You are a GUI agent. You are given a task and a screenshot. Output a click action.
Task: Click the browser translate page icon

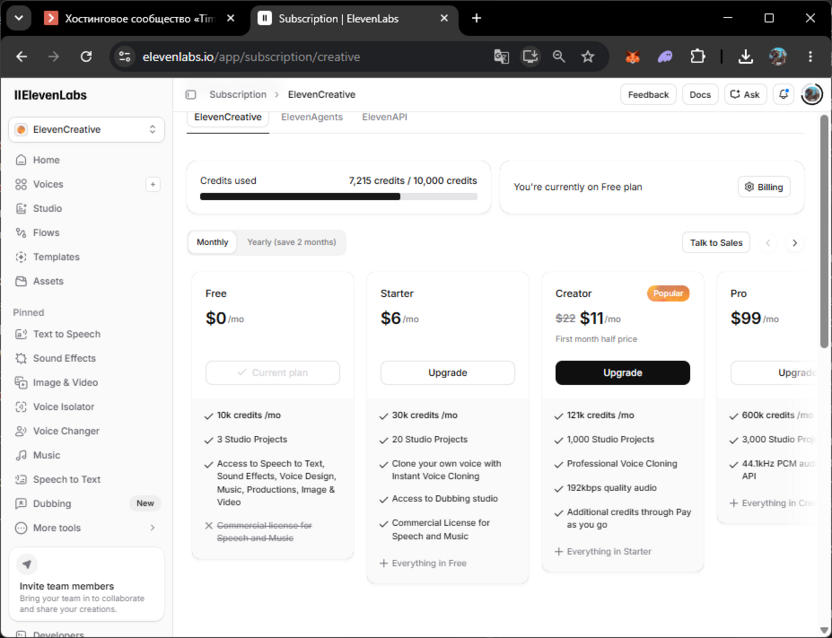pos(501,56)
